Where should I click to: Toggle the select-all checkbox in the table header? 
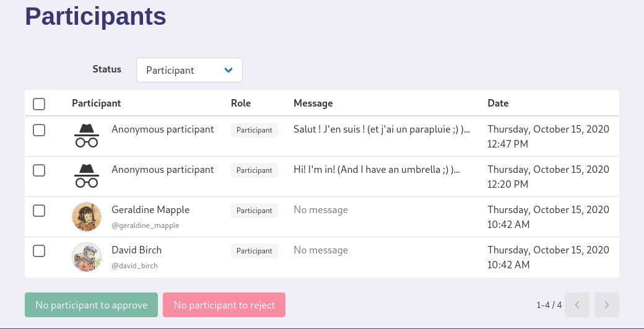[x=39, y=104]
